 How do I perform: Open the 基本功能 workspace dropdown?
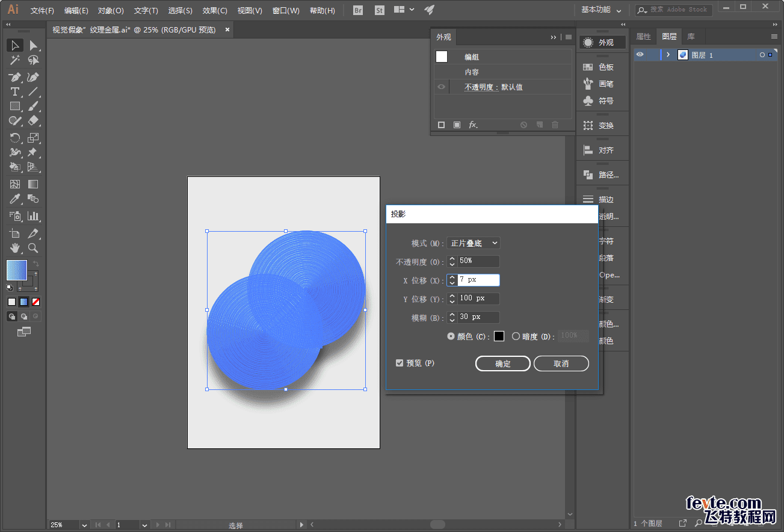coord(600,10)
